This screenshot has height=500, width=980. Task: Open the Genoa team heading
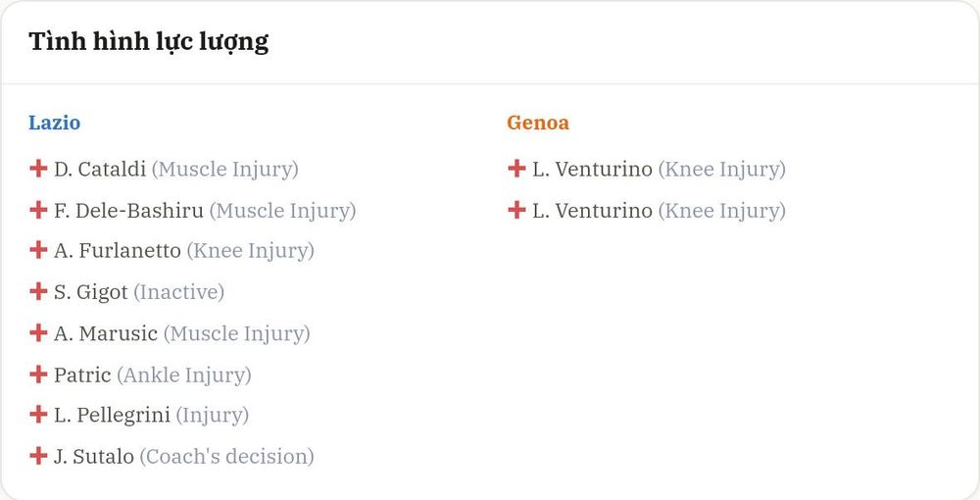538,123
